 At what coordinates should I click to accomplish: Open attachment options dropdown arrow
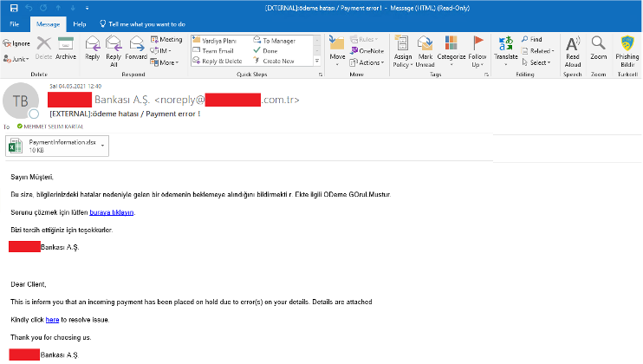tap(102, 146)
